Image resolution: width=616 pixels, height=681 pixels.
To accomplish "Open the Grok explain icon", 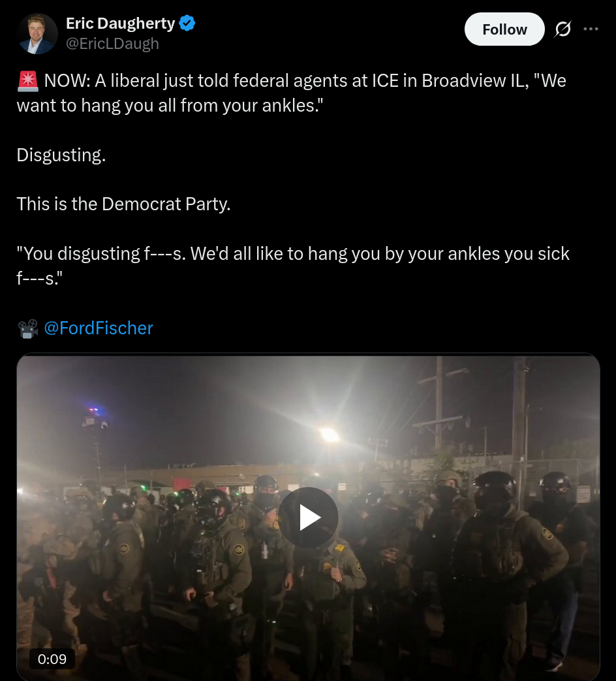I will click(x=562, y=29).
